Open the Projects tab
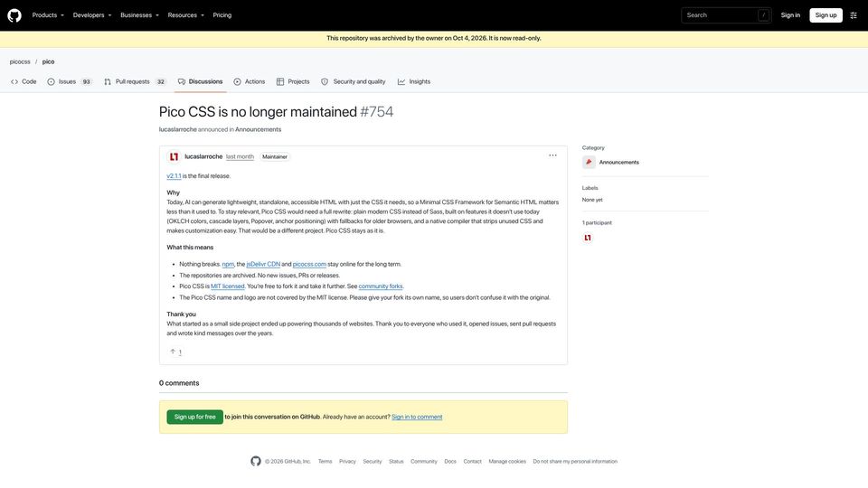The height and width of the screenshot is (488, 868). [x=293, y=81]
